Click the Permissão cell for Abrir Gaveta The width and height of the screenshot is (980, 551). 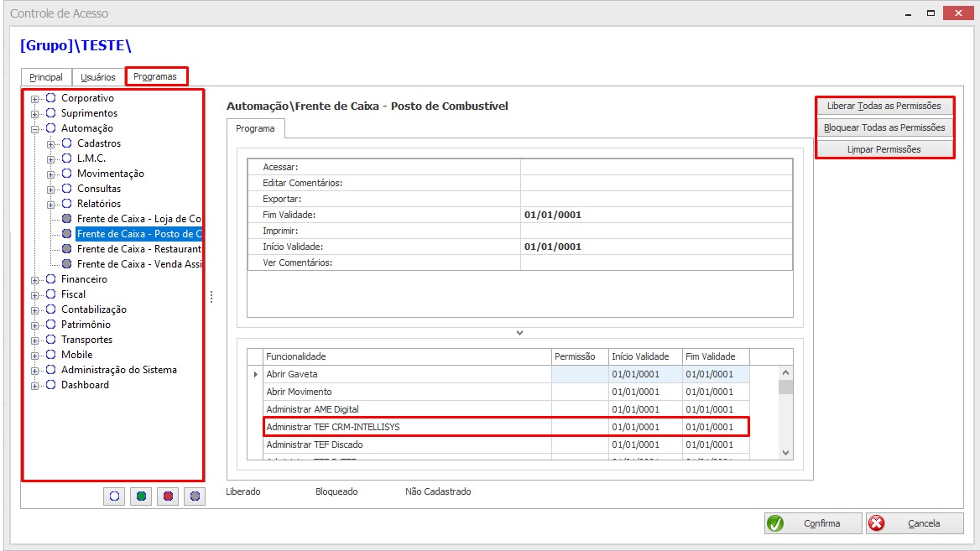[580, 374]
